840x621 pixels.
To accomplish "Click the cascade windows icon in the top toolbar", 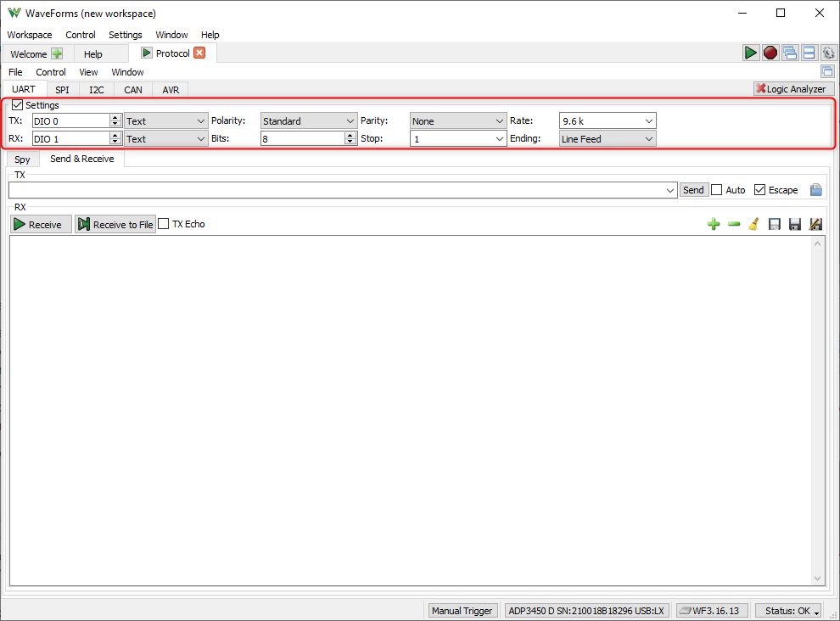I will [790, 53].
